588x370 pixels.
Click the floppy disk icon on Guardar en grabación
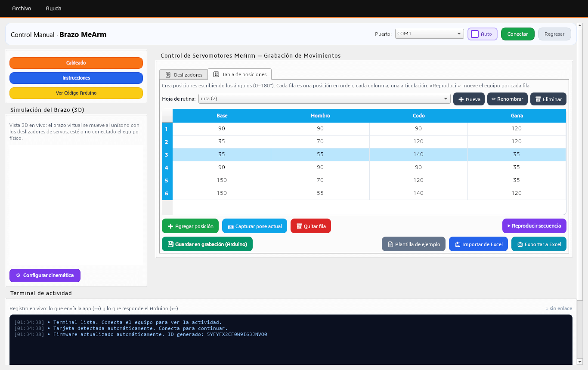tap(170, 244)
